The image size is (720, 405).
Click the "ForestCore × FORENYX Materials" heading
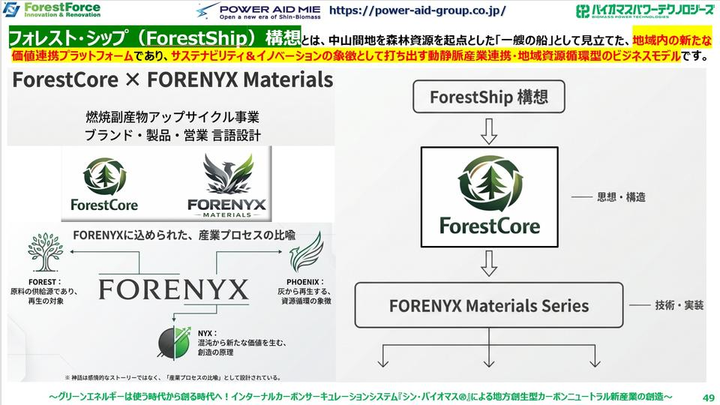(x=173, y=79)
